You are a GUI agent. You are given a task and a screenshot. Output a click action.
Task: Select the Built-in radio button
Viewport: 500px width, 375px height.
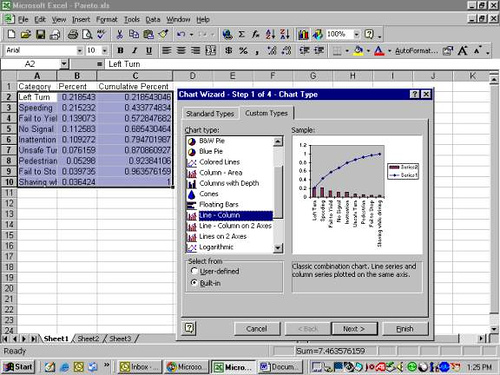tap(194, 283)
